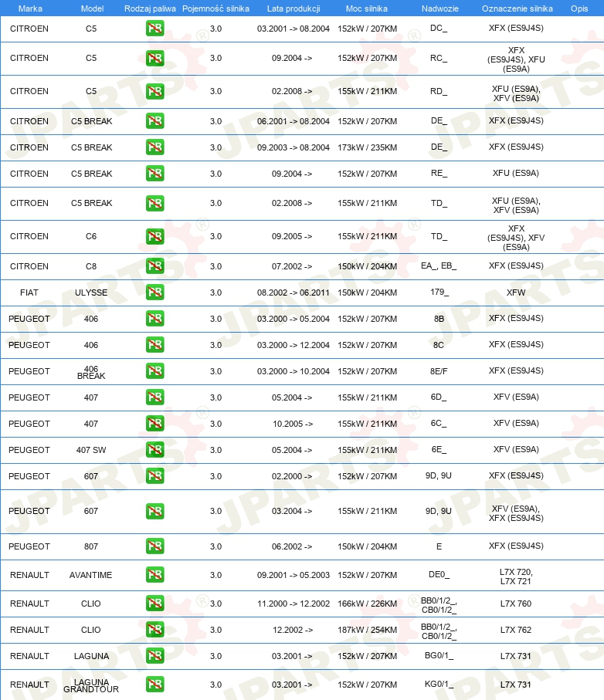Screen dimensions: 604x700
Task: Click the fuel icon in the C5 Break 173kW row
Action: (155, 147)
